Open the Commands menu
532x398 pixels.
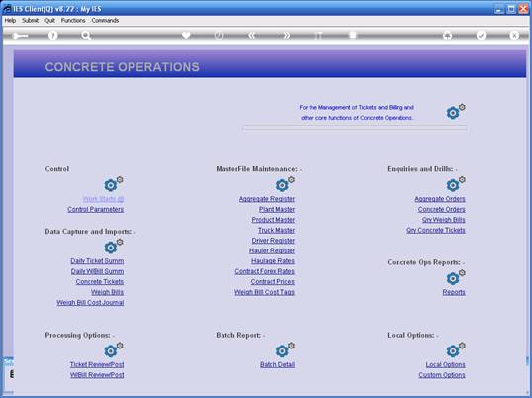pyautogui.click(x=105, y=21)
